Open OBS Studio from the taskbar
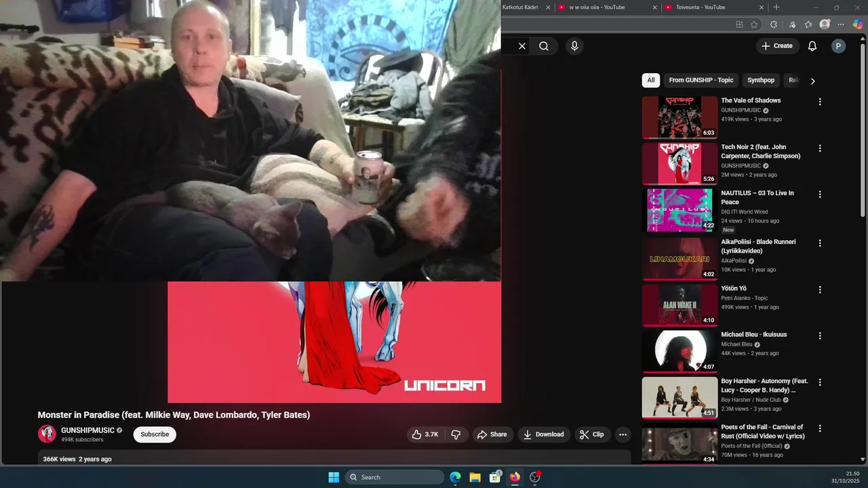 535,477
